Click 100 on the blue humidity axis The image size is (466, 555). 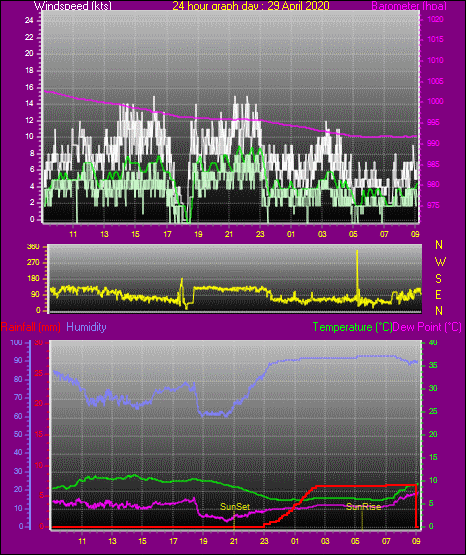16,343
